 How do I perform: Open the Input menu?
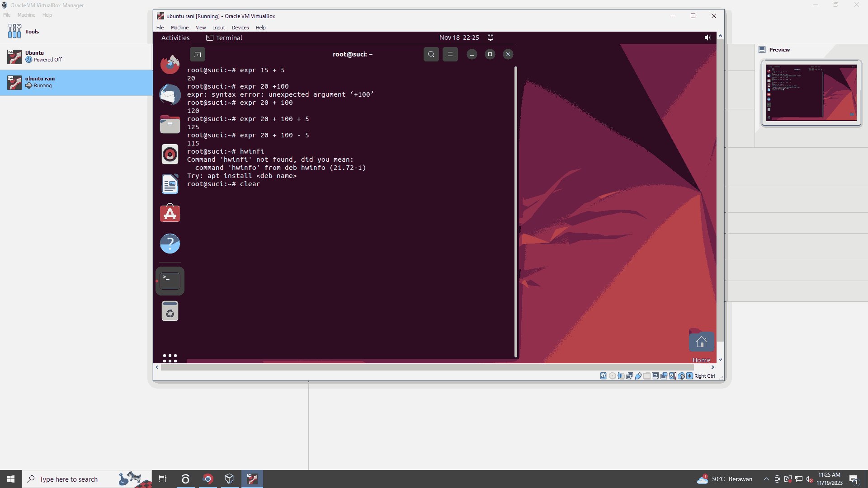point(219,28)
